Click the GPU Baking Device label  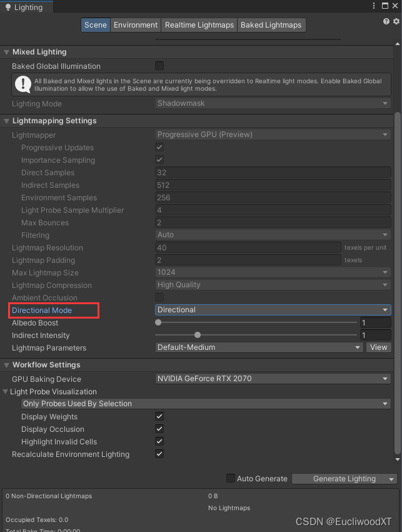[x=46, y=379]
